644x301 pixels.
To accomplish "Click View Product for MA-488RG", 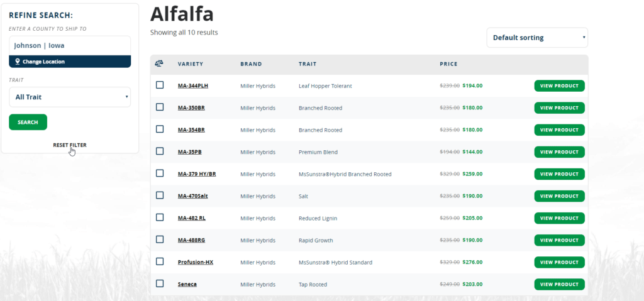I will (x=559, y=240).
